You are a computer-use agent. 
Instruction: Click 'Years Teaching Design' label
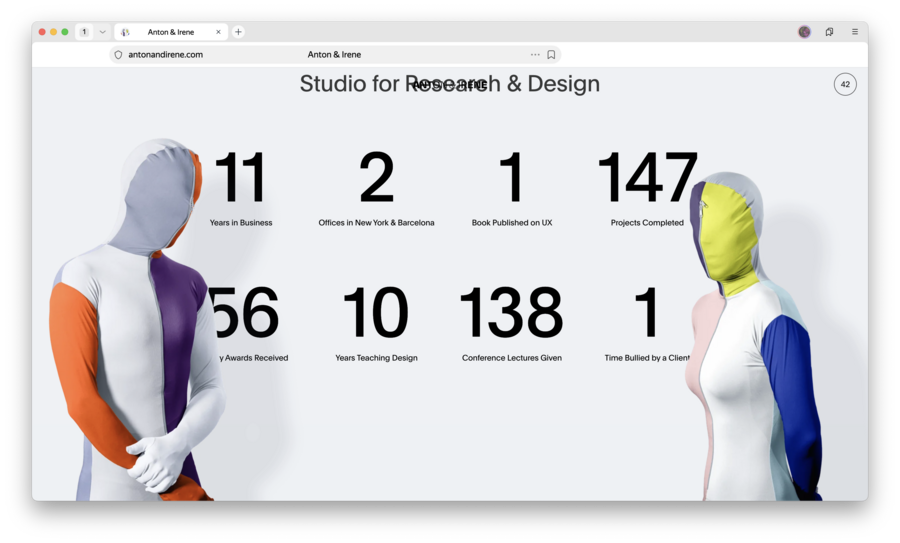pyautogui.click(x=377, y=358)
